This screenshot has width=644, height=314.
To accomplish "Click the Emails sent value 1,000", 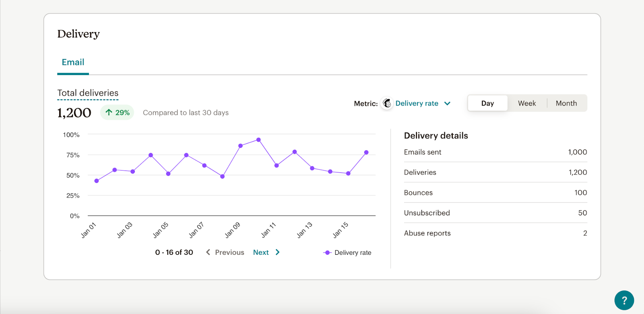I will pyautogui.click(x=578, y=152).
